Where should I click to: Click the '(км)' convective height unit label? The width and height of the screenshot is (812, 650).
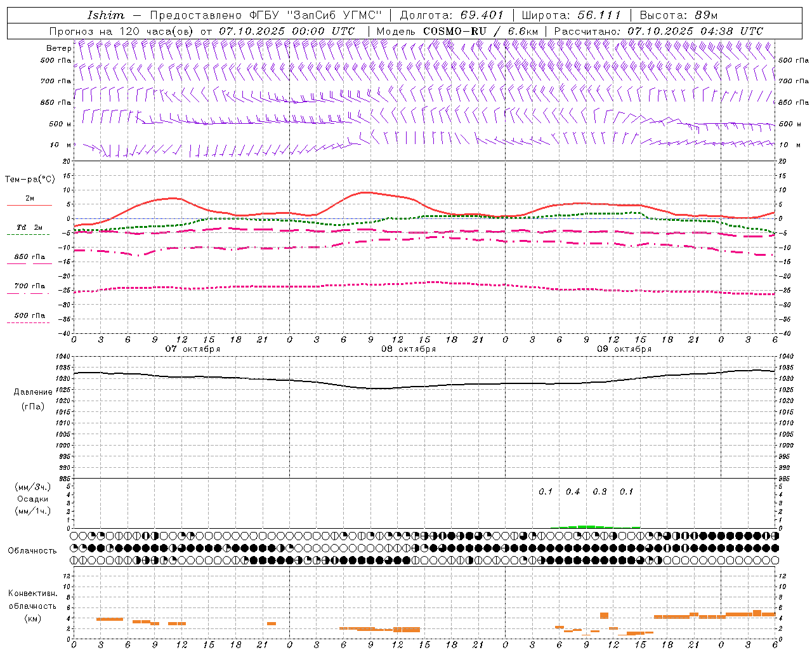[x=33, y=618]
